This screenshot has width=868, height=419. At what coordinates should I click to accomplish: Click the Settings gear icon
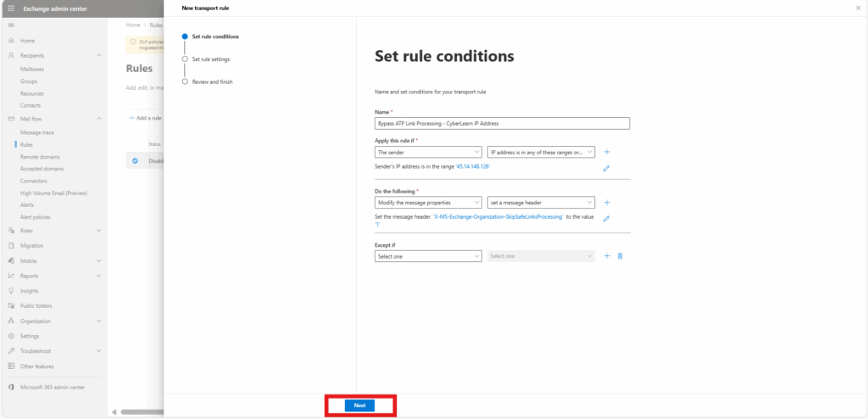pyautogui.click(x=11, y=336)
